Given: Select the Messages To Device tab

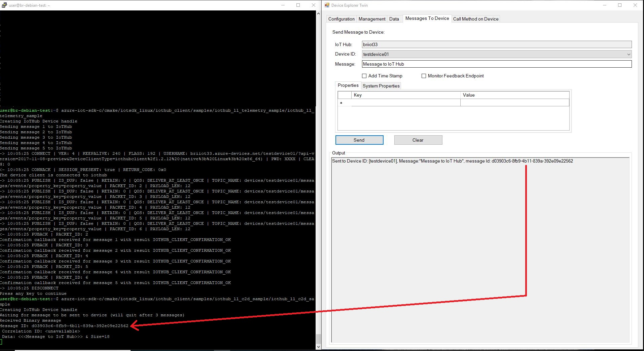Looking at the screenshot, I should (427, 18).
